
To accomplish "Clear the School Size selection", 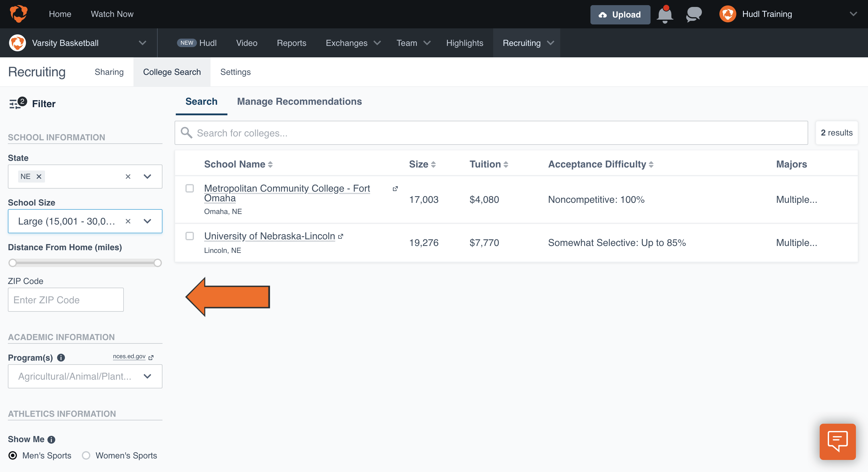I will tap(128, 221).
